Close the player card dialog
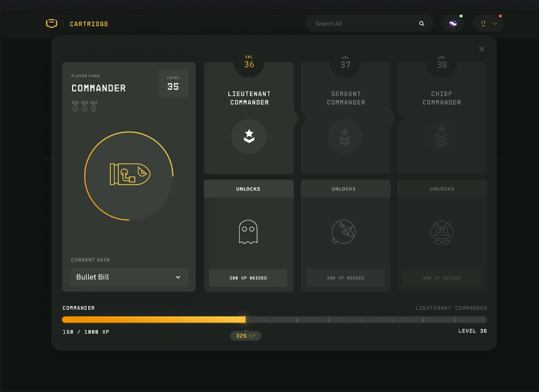The width and height of the screenshot is (539, 392). click(x=481, y=49)
